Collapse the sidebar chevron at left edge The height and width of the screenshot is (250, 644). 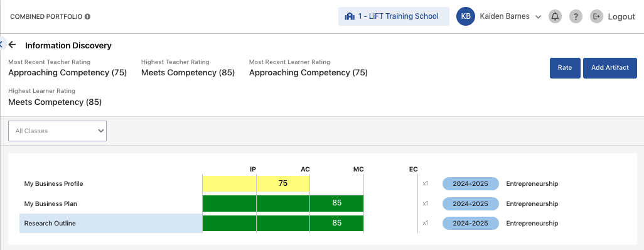tap(2, 43)
